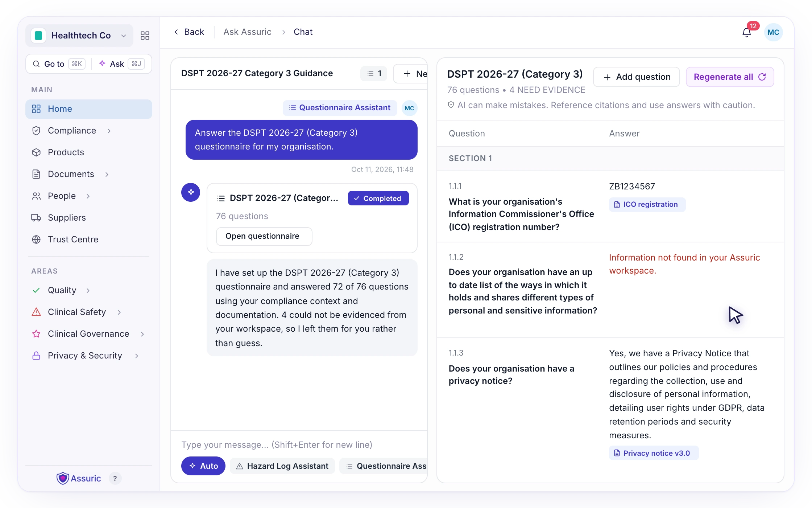
Task: Select Home in the sidebar
Action: tap(89, 109)
